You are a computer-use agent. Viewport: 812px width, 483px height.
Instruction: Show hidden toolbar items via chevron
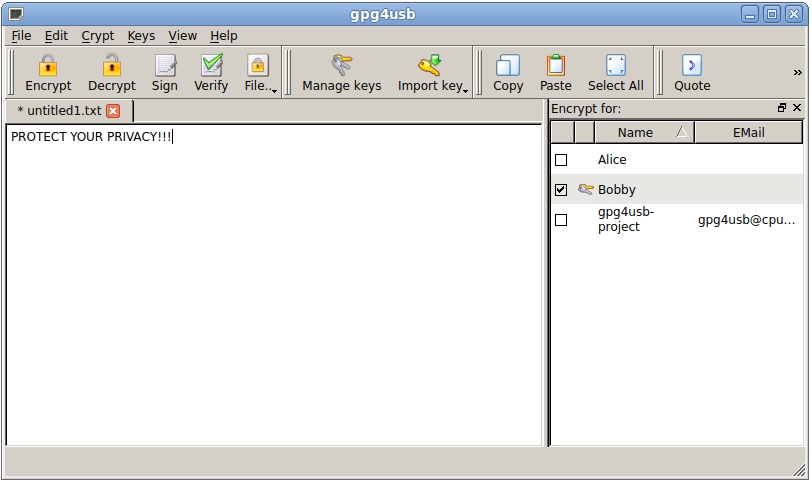[798, 72]
